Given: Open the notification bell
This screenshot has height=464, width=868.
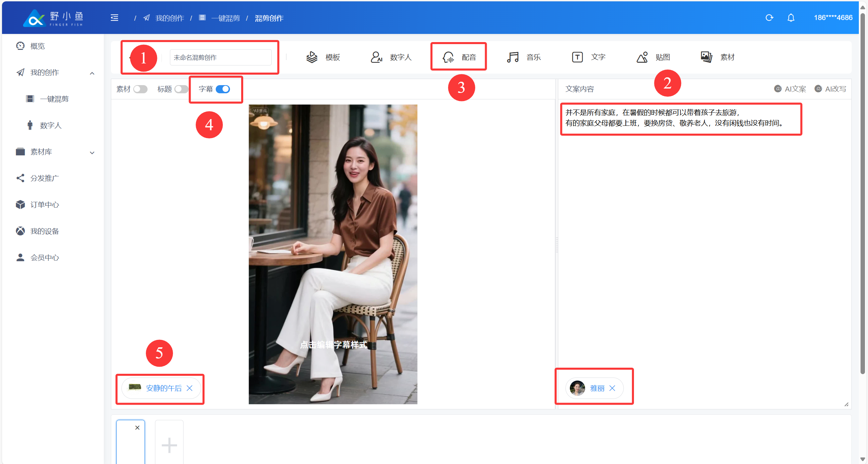Looking at the screenshot, I should (791, 18).
